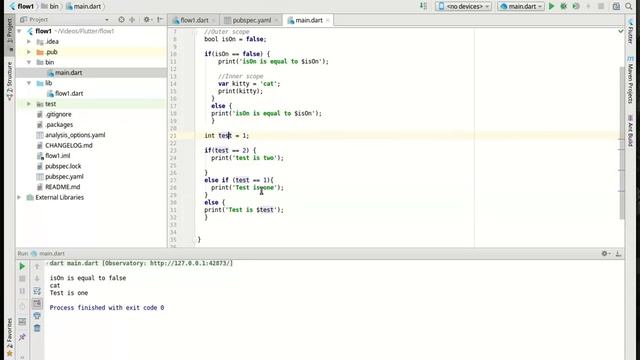Pin the Run tab with pin icon
Image resolution: width=640 pixels, height=360 pixels.
point(22,337)
